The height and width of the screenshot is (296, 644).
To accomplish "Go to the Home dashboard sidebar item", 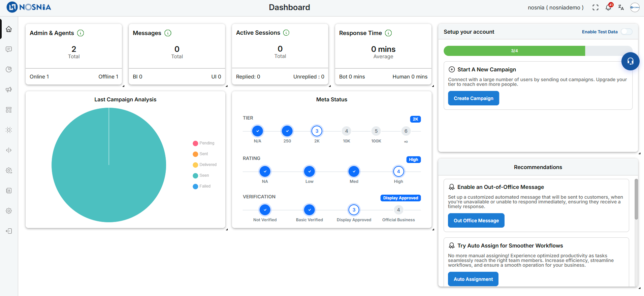I will pyautogui.click(x=9, y=29).
